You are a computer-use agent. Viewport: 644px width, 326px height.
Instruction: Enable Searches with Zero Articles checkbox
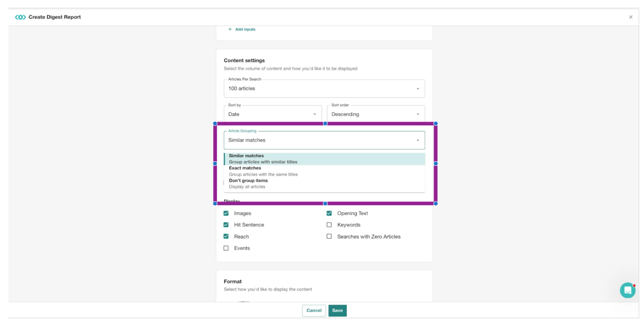(329, 236)
